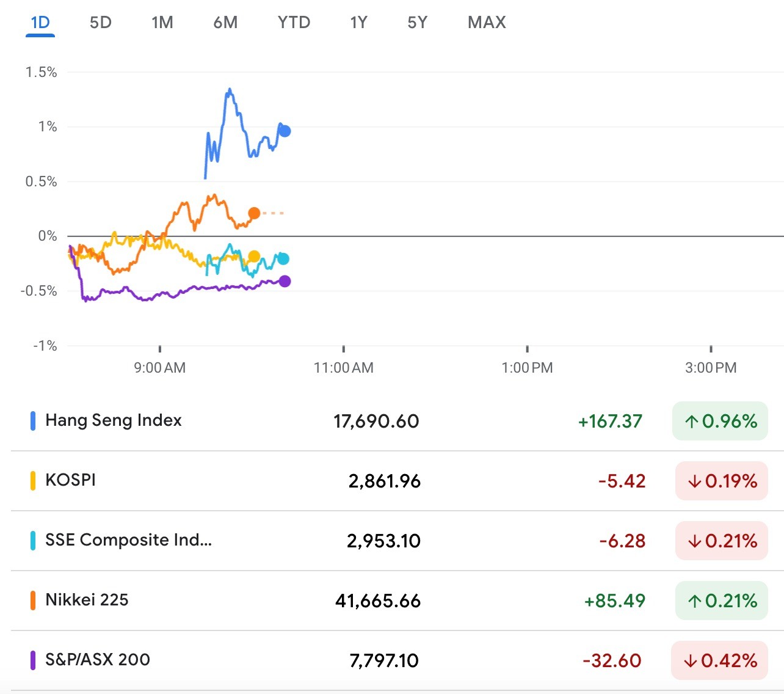
Task: Switch to the 1Y time range
Action: click(x=358, y=23)
